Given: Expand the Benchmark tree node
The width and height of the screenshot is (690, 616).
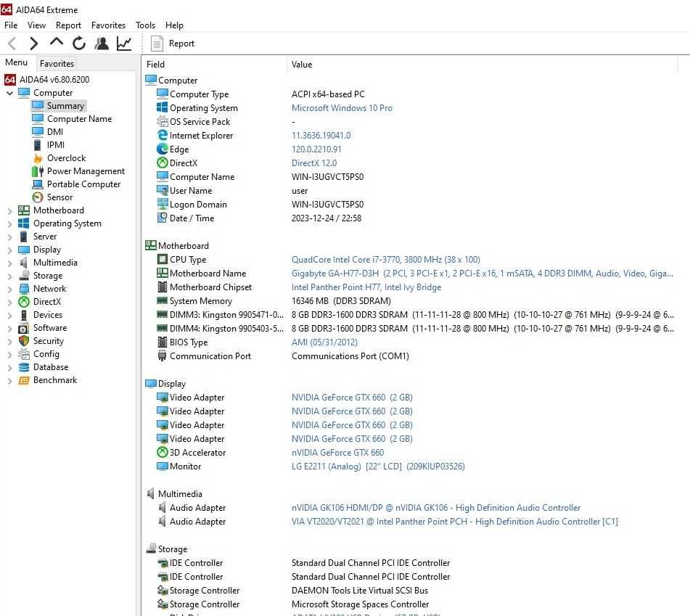Looking at the screenshot, I should pos(9,381).
